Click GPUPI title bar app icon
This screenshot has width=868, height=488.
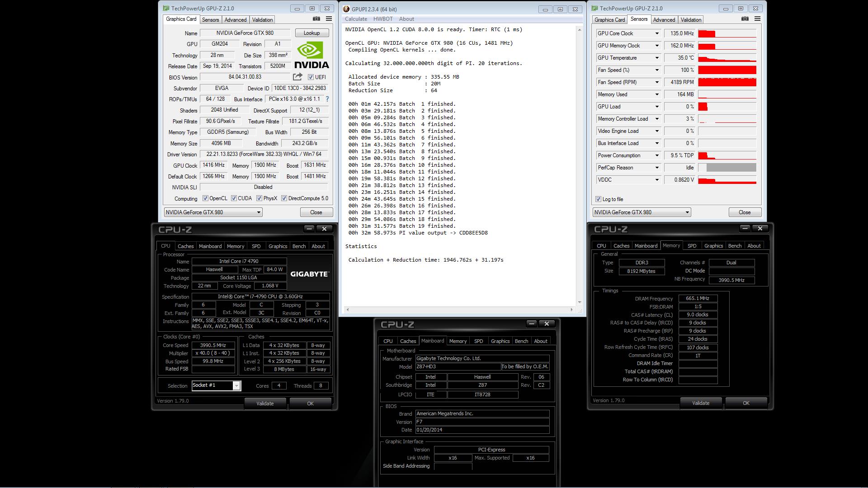click(346, 9)
